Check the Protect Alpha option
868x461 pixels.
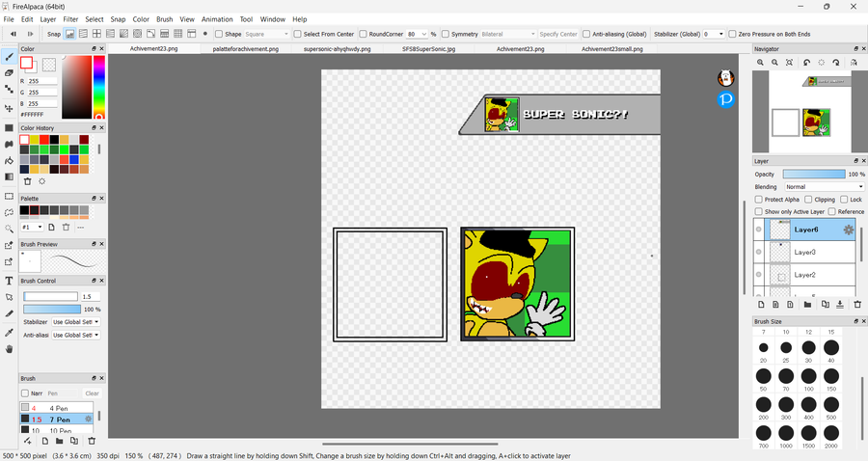[759, 200]
